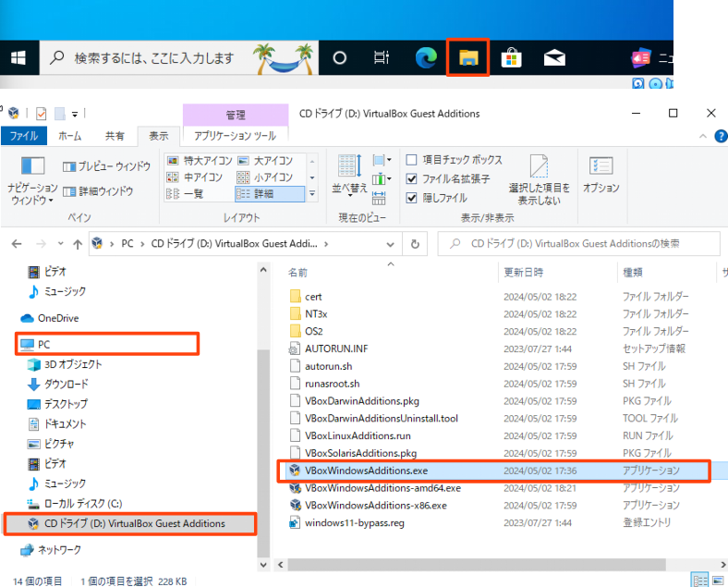Click the Windows Start button
The height and width of the screenshot is (587, 728).
[18, 58]
